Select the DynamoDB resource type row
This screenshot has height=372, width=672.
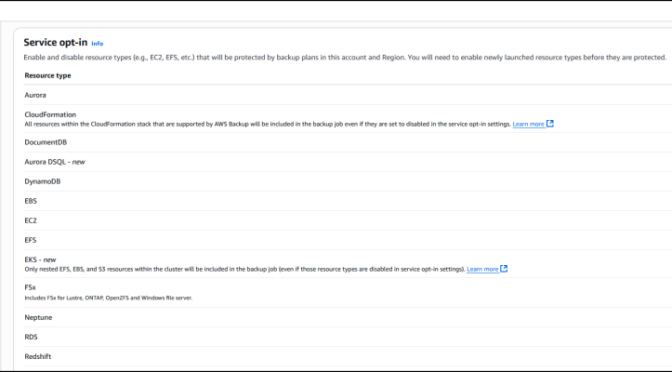348,181
